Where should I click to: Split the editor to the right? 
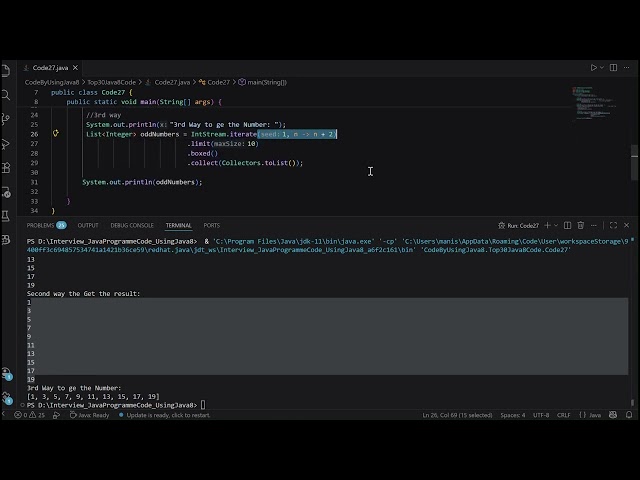613,68
